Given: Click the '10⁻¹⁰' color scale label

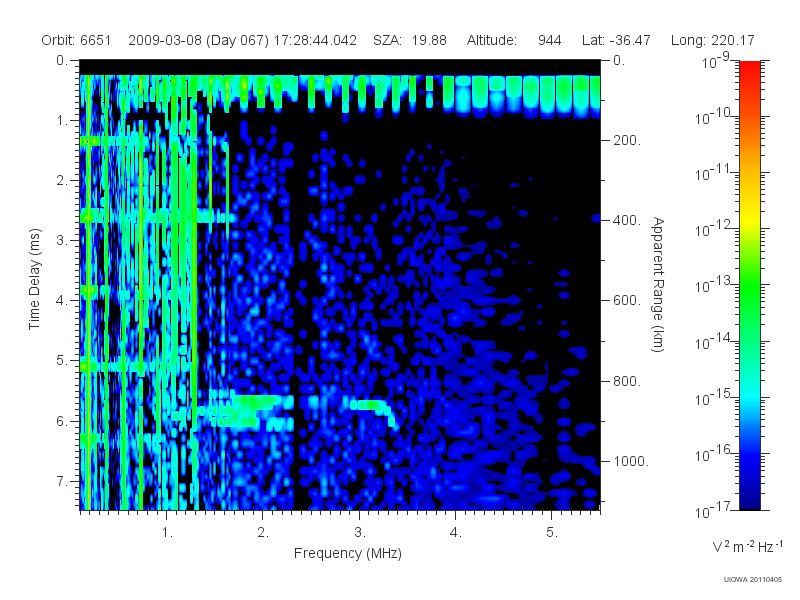Looking at the screenshot, I should click(x=714, y=117).
